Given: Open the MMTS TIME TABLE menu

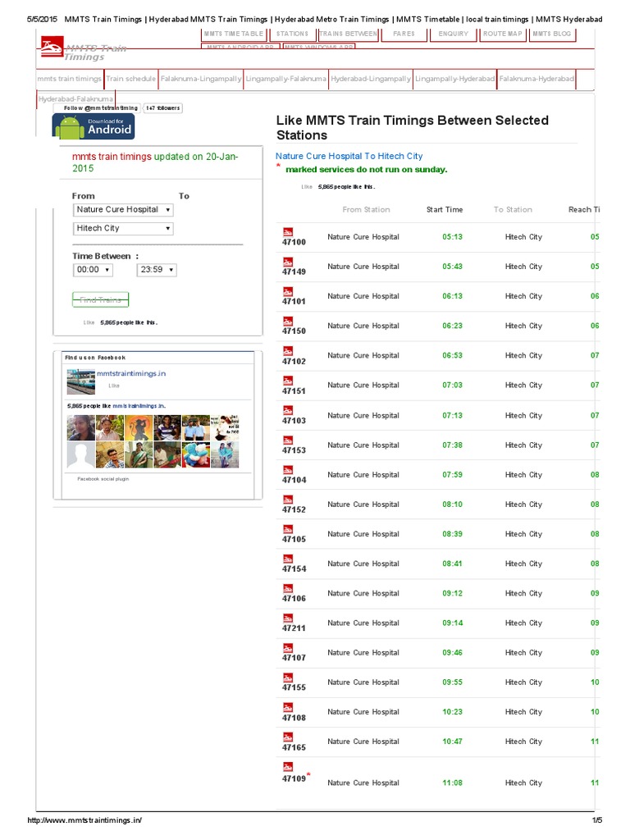Looking at the screenshot, I should coord(234,34).
